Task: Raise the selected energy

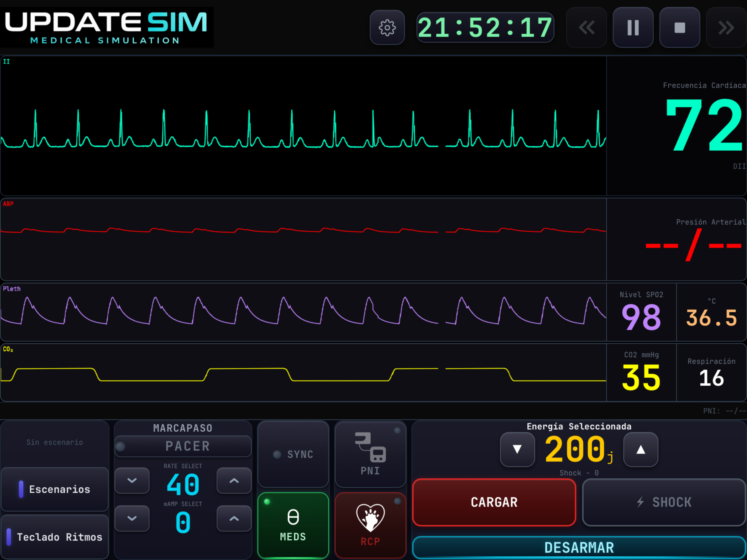Action: tap(640, 449)
